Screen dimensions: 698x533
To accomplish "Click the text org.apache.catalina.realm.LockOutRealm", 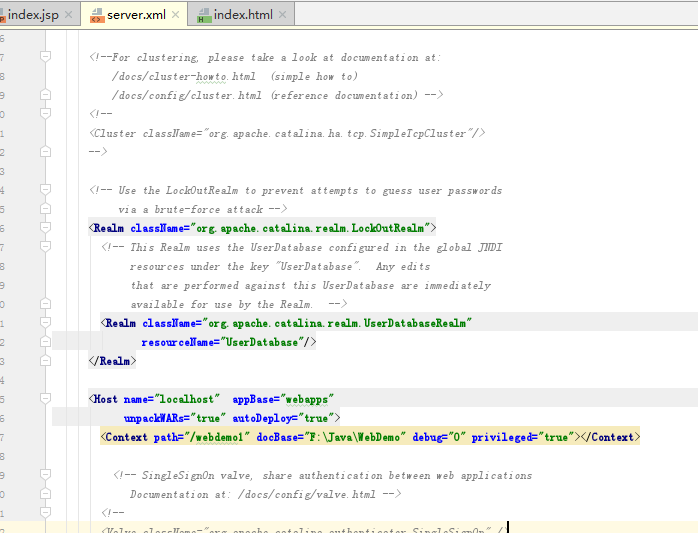I will point(310,228).
